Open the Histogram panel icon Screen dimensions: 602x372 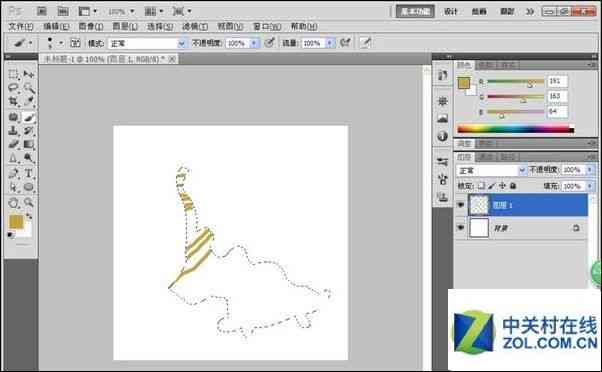point(443,119)
